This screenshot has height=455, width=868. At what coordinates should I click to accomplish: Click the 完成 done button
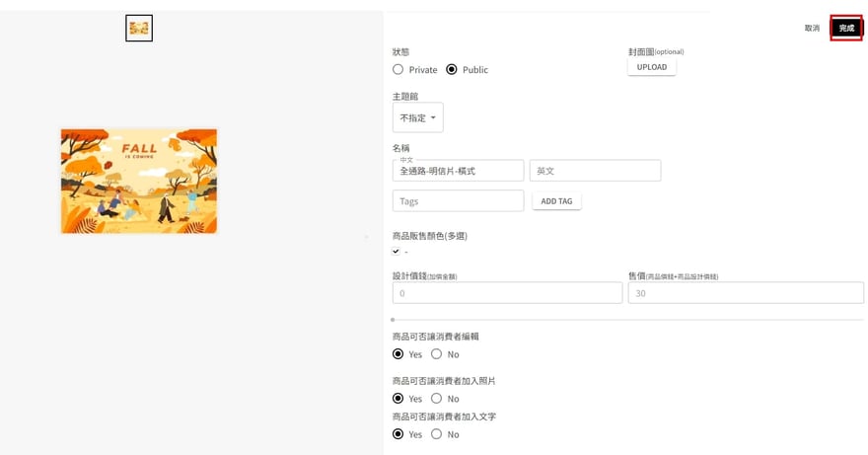click(846, 28)
